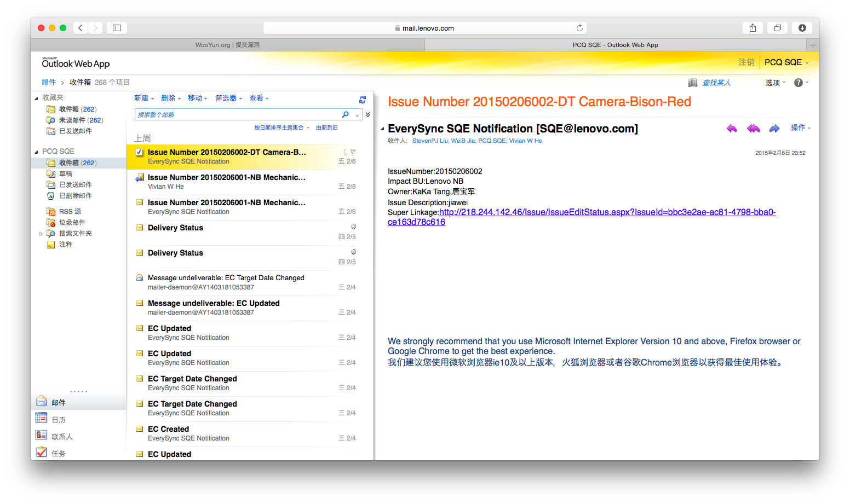
Task: Switch to WooYun.org browser tab
Action: (227, 45)
